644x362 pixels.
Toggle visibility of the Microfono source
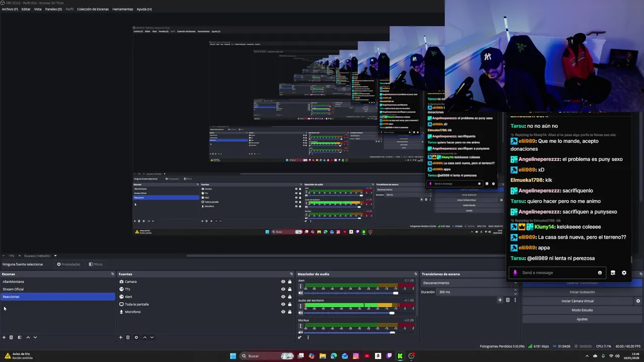283,312
